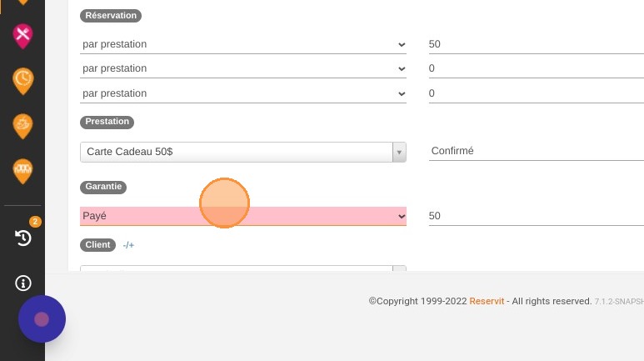The image size is (644, 361).
Task: Click the 'Confirmé' status field
Action: tap(536, 151)
